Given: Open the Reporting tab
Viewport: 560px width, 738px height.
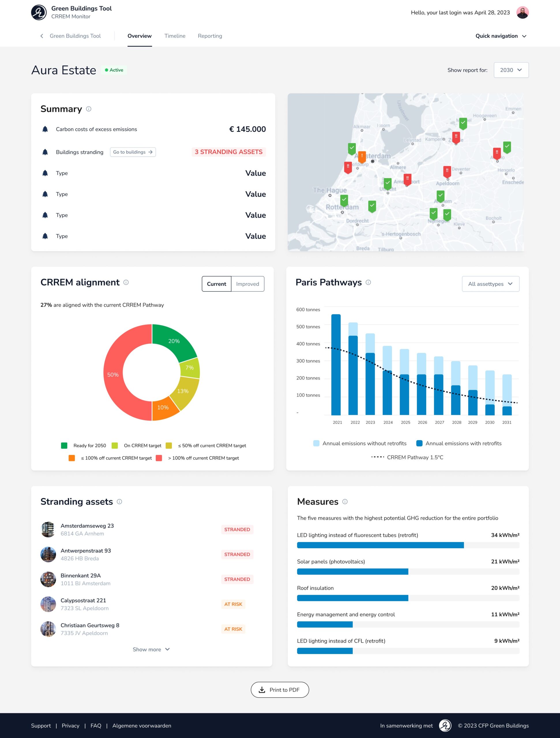Looking at the screenshot, I should (x=210, y=36).
